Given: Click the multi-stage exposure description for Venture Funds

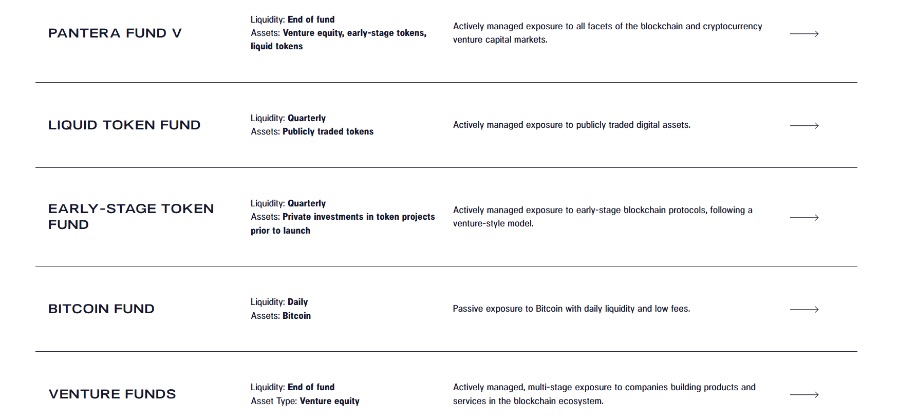Looking at the screenshot, I should [604, 394].
